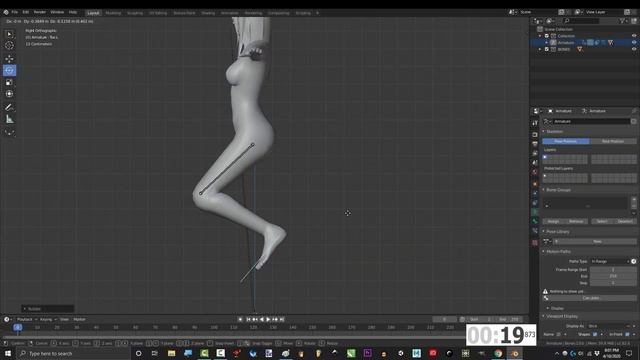Select Pose Position skeleton mode
Viewport: 640px width, 360px height.
[x=566, y=141]
